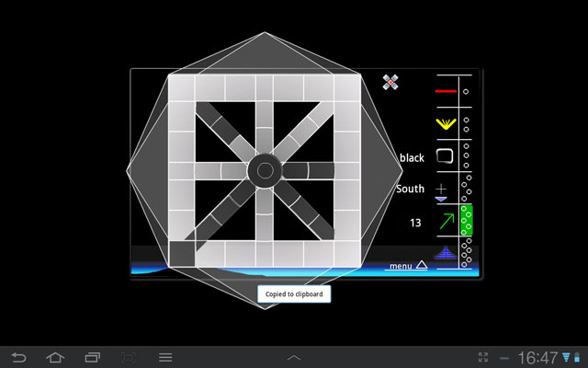Tap the value '13' label
This screenshot has width=588, height=368.
coord(415,223)
